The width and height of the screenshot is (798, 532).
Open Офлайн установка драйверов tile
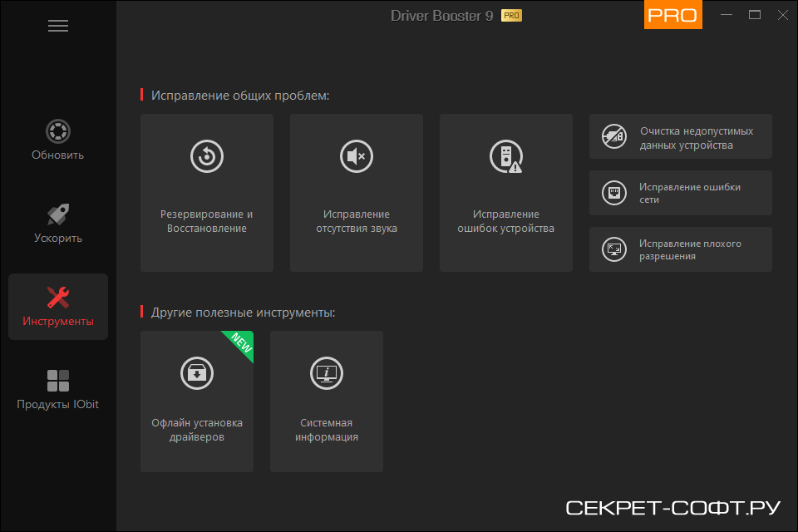tap(197, 401)
